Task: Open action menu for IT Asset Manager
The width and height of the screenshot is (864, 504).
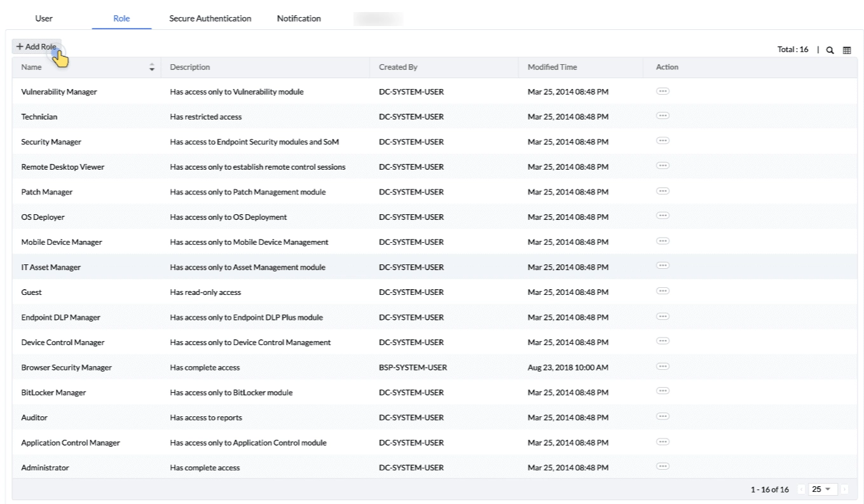Action: (663, 267)
